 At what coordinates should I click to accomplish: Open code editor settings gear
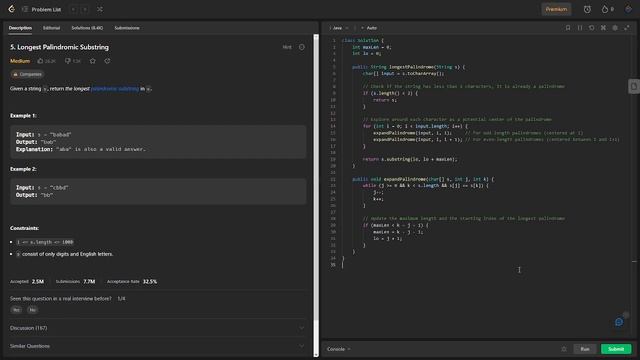(x=615, y=28)
